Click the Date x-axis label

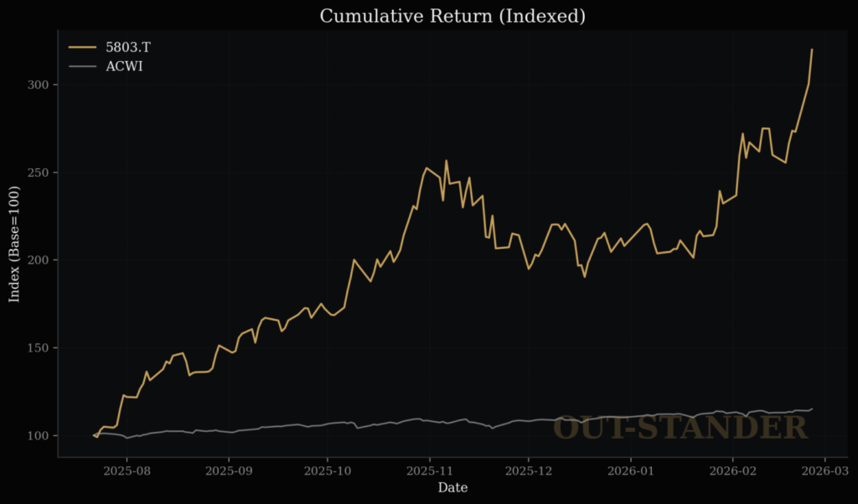[x=452, y=487]
